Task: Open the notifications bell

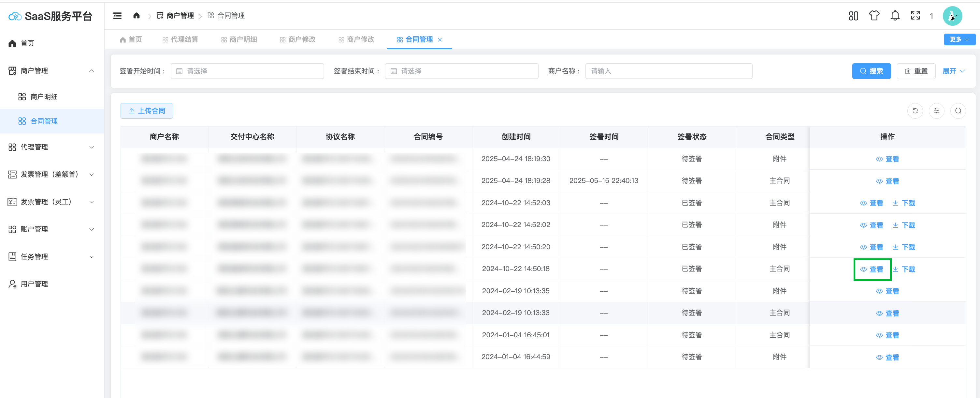Action: point(895,16)
